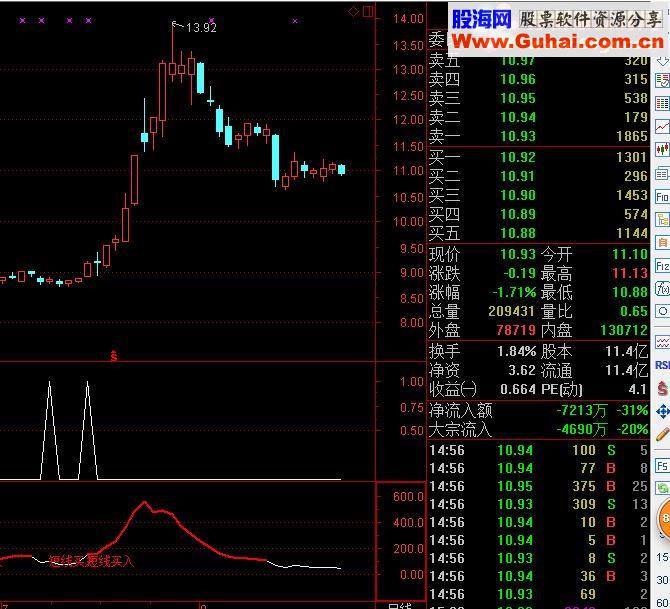Click the 外盘 value 78719
Viewport: 670px width, 609px height.
(x=516, y=330)
